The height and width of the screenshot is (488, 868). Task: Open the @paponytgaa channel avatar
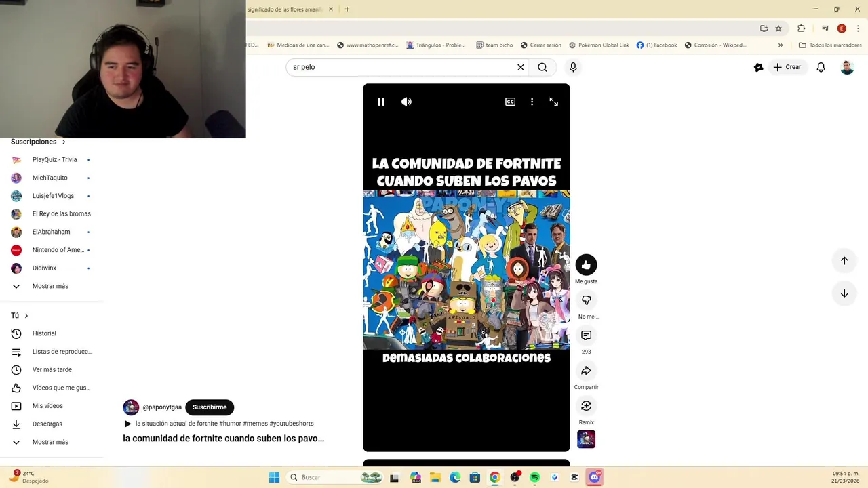pos(131,407)
